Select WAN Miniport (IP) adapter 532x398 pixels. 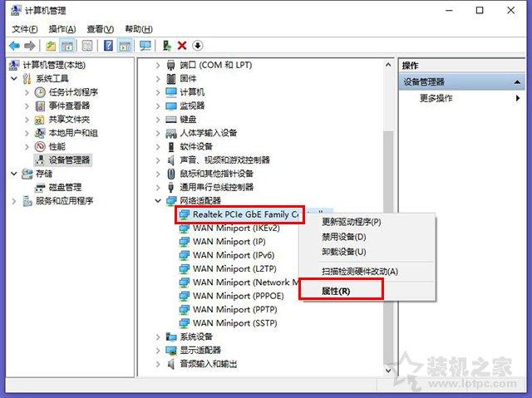[229, 242]
